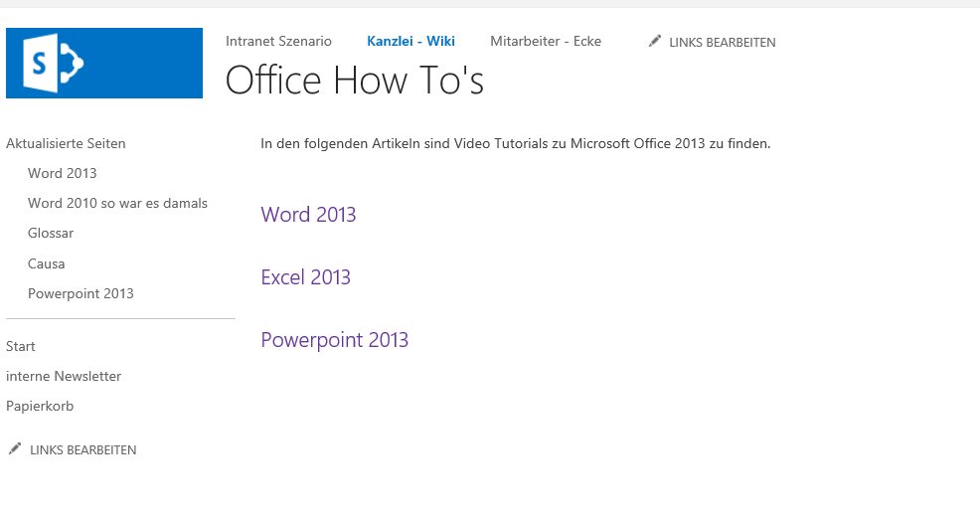Open the Powerpoint 2013 article heading link
The height and width of the screenshot is (522, 980).
click(x=334, y=339)
